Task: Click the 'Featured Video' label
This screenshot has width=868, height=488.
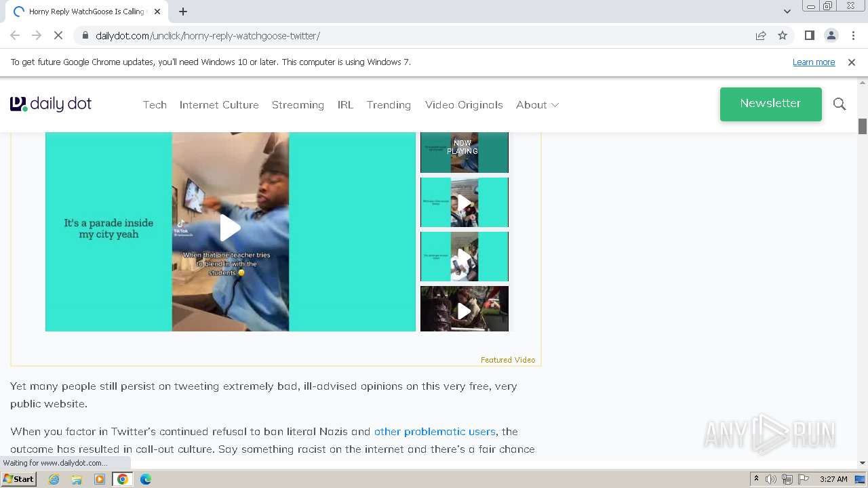Action: (508, 360)
